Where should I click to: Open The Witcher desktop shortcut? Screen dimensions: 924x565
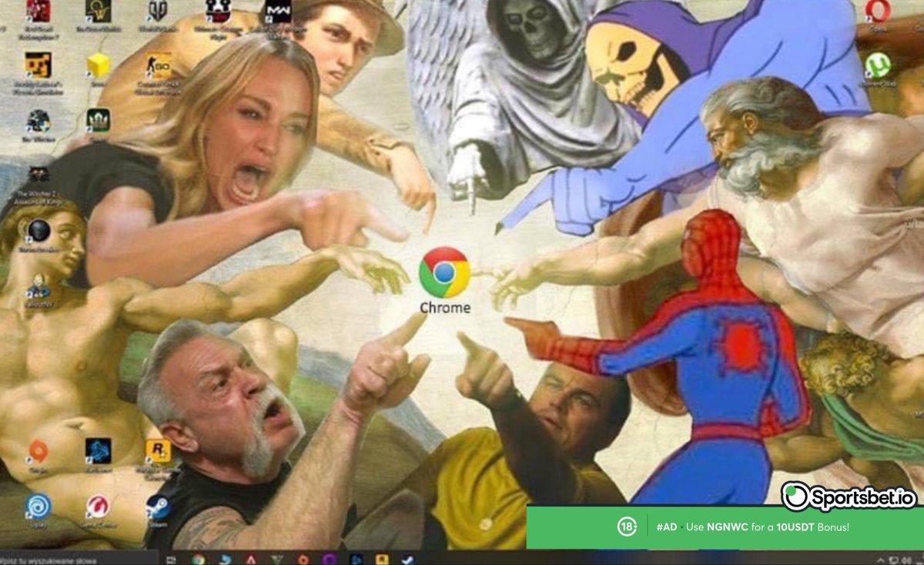(38, 121)
